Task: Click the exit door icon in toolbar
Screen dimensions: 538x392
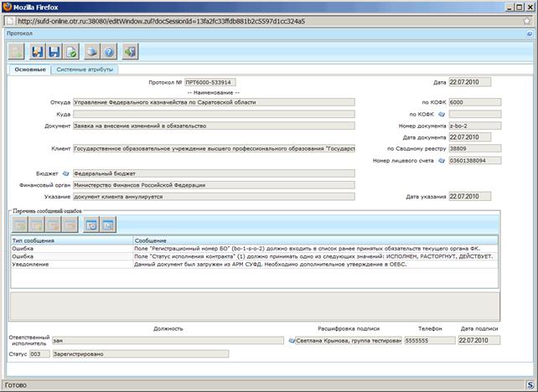Action: [131, 52]
